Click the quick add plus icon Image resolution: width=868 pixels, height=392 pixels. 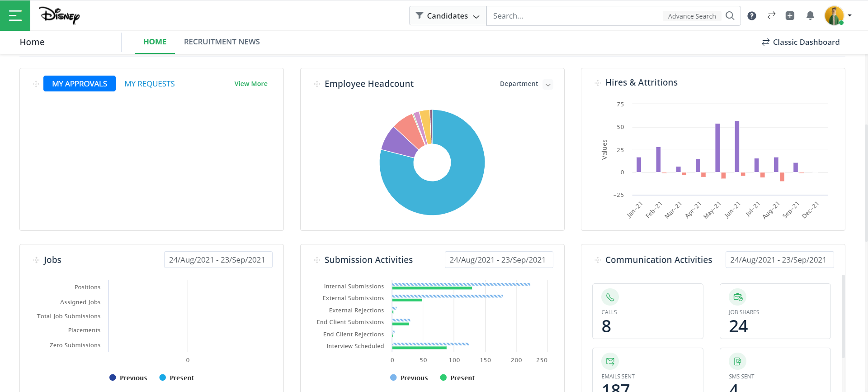tap(790, 16)
